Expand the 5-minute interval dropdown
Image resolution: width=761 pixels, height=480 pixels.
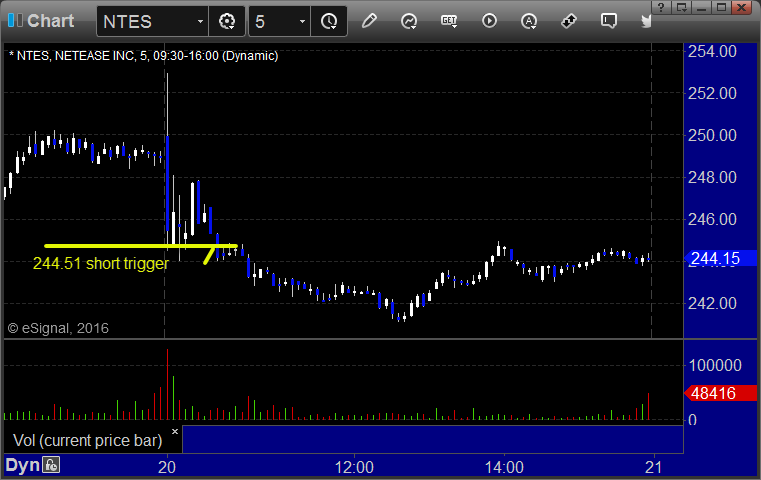[x=302, y=21]
